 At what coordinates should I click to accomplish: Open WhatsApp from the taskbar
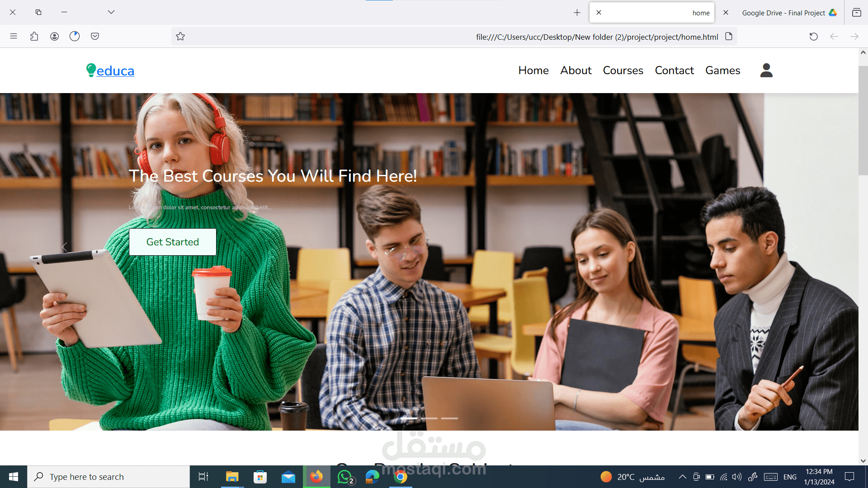[x=345, y=477]
